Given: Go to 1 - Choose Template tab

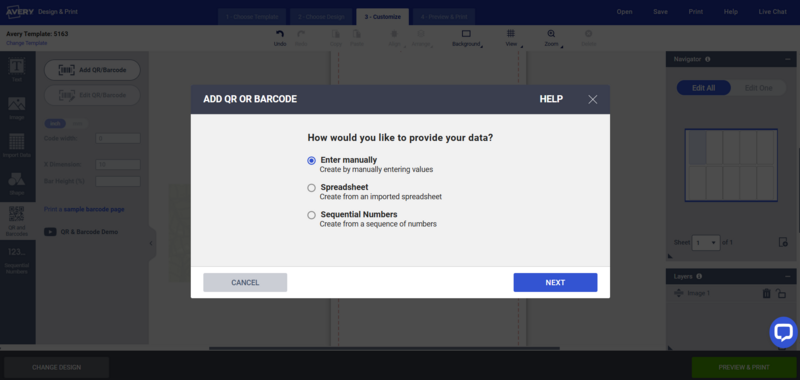Looking at the screenshot, I should [x=252, y=17].
